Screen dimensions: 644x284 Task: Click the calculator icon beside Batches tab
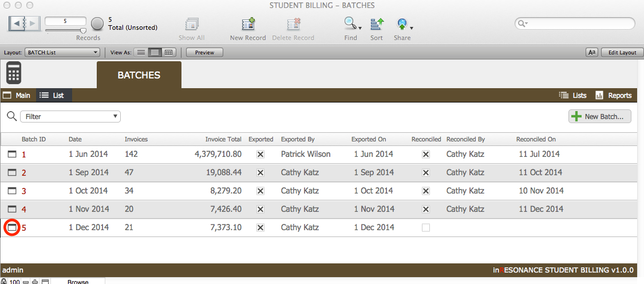pyautogui.click(x=14, y=73)
